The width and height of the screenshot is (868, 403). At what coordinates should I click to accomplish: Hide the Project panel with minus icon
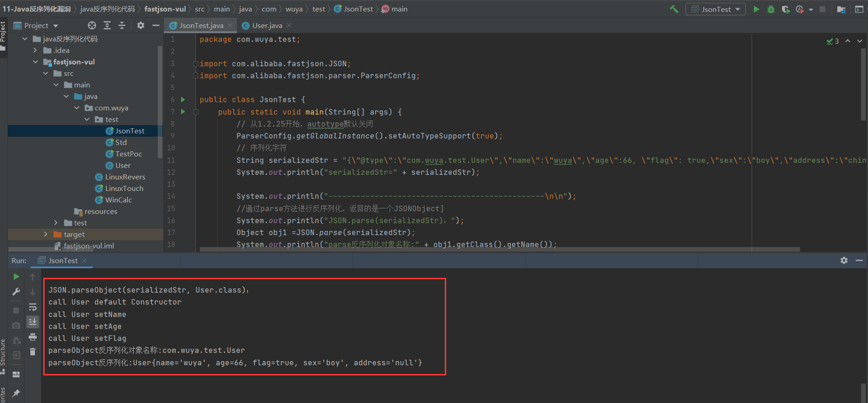click(x=156, y=25)
